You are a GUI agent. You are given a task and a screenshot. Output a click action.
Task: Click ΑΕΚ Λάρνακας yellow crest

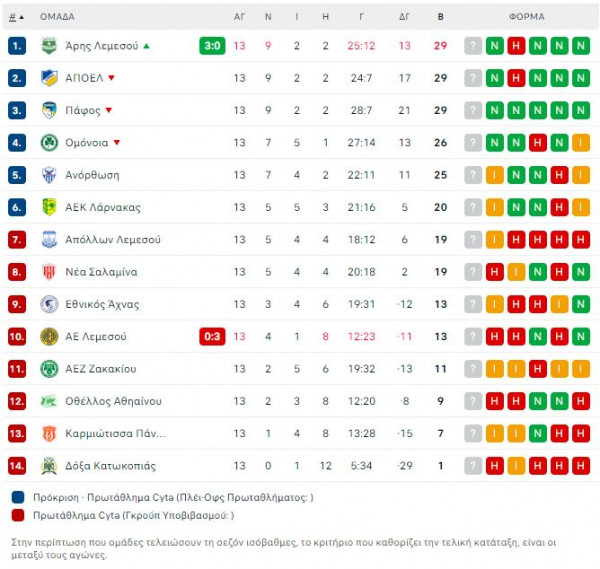(49, 207)
